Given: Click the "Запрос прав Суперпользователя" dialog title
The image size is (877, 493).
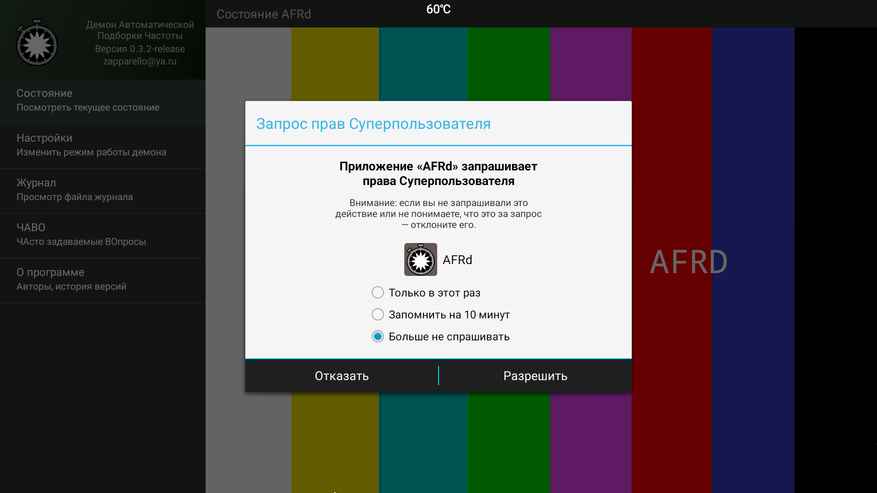Looking at the screenshot, I should coord(373,124).
